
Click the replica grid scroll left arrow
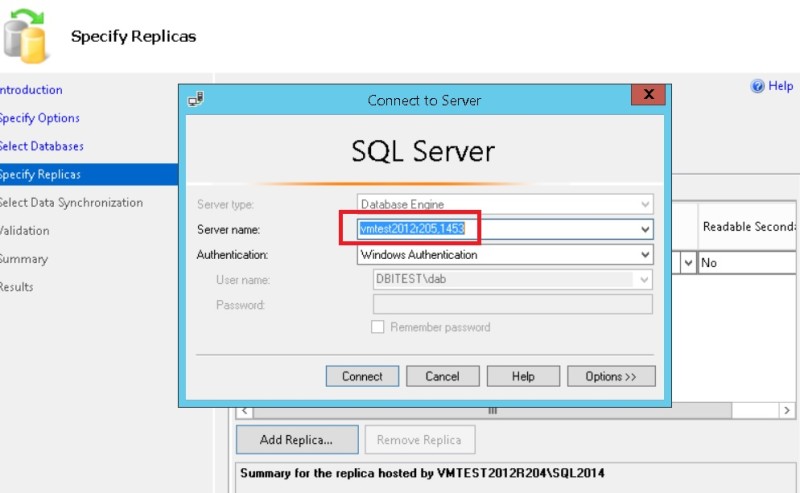[244, 410]
